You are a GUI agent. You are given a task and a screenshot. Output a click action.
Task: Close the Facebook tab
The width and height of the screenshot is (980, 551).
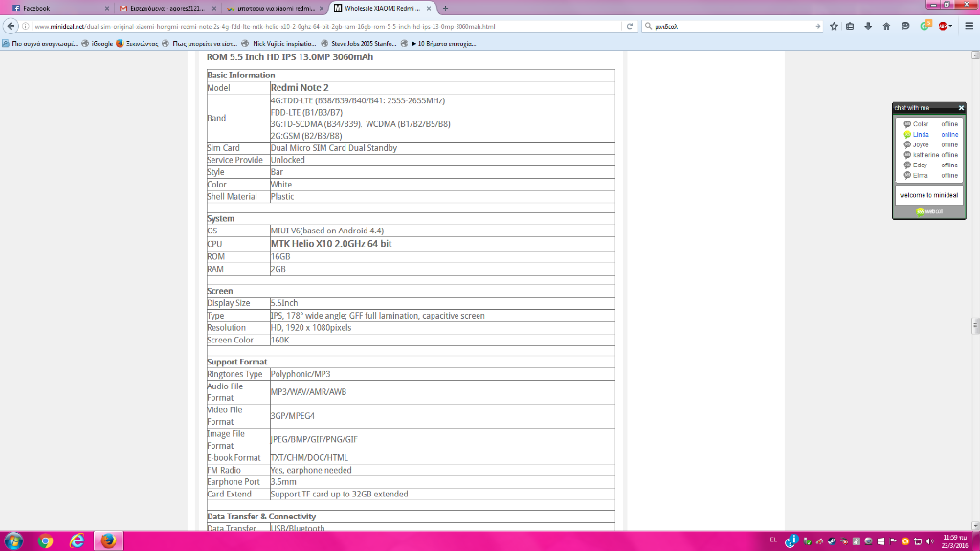point(107,8)
